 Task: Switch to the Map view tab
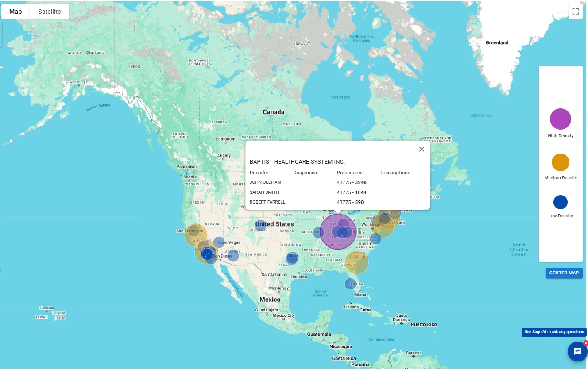point(15,12)
